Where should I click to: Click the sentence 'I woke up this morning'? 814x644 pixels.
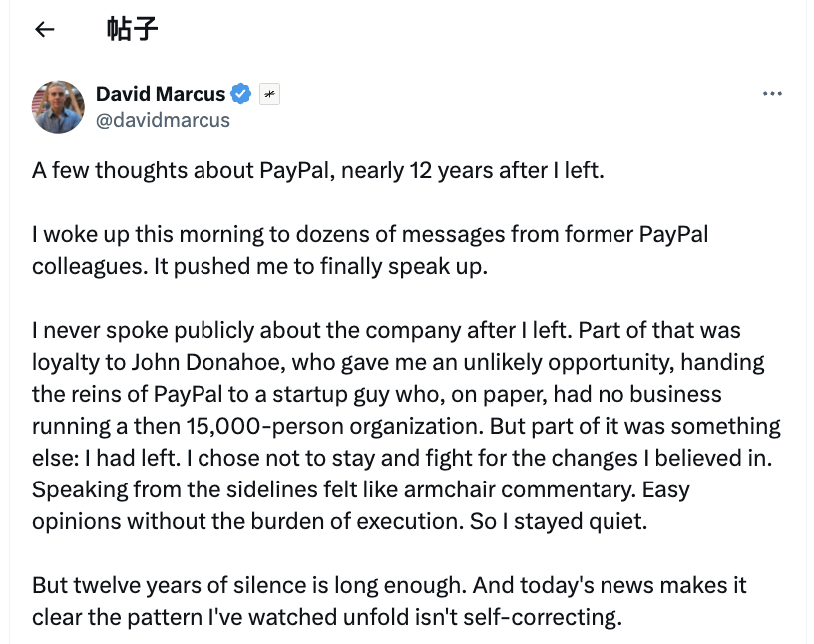[140, 235]
